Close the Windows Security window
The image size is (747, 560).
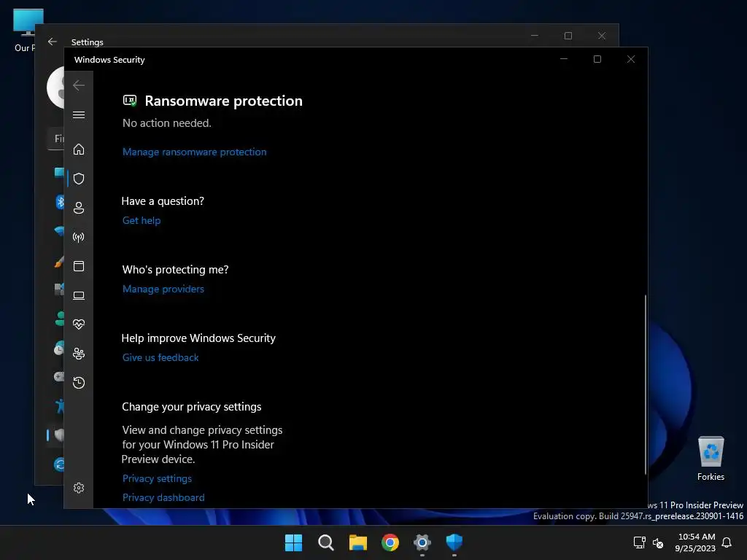click(x=631, y=59)
